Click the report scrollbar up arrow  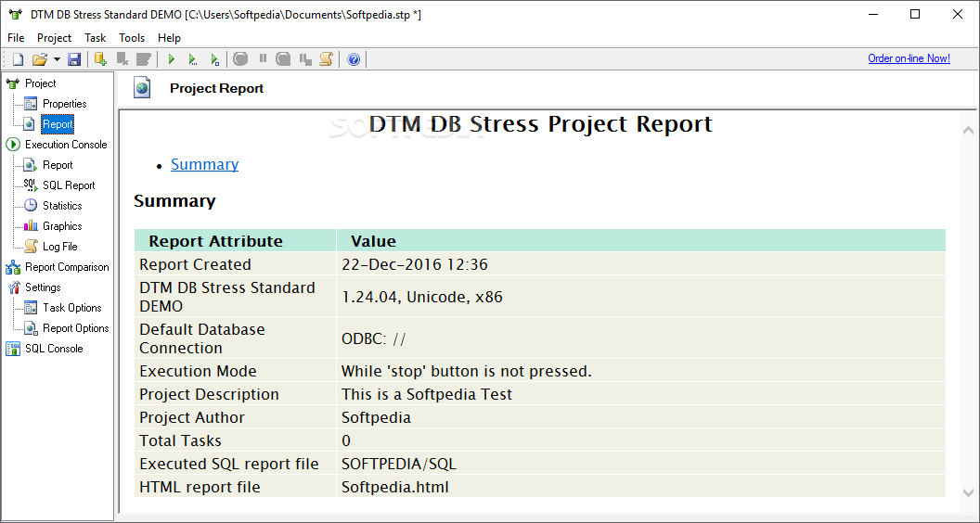(x=968, y=131)
